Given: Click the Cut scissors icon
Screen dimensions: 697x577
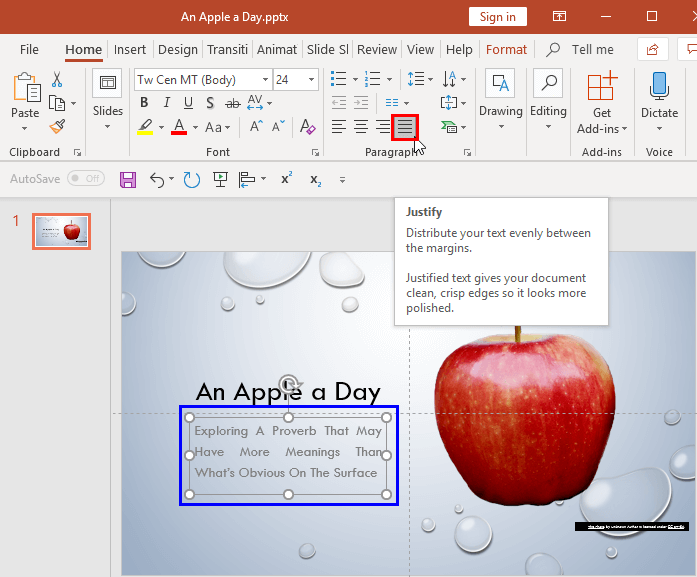Looking at the screenshot, I should point(57,80).
